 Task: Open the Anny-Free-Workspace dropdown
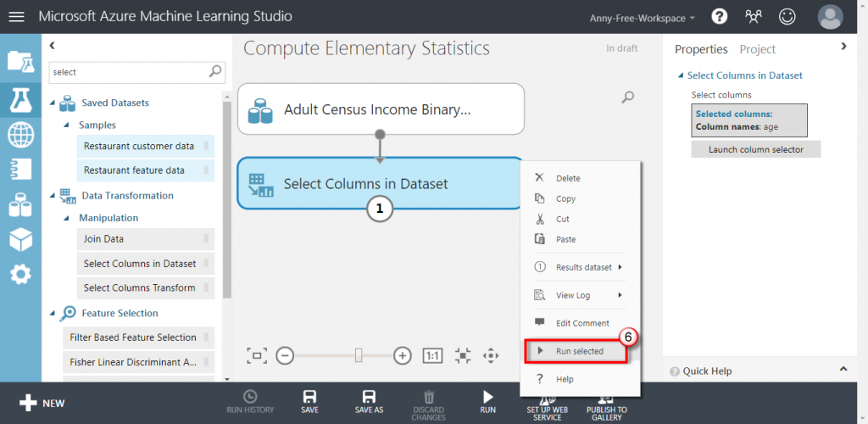643,18
